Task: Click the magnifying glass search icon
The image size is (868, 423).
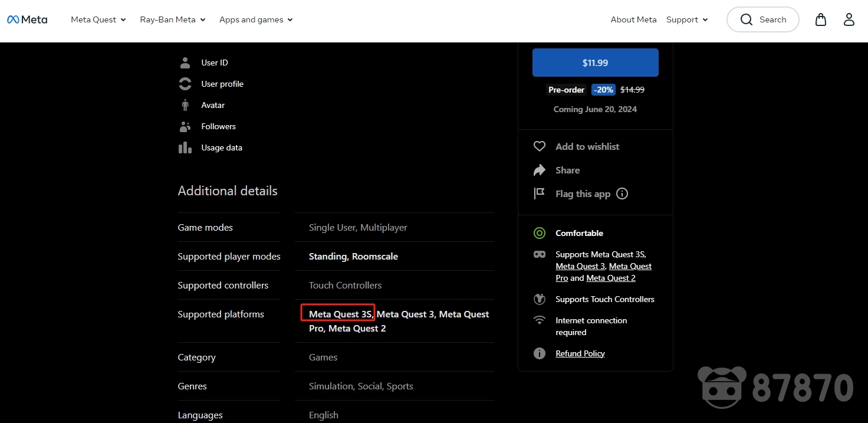Action: point(747,19)
